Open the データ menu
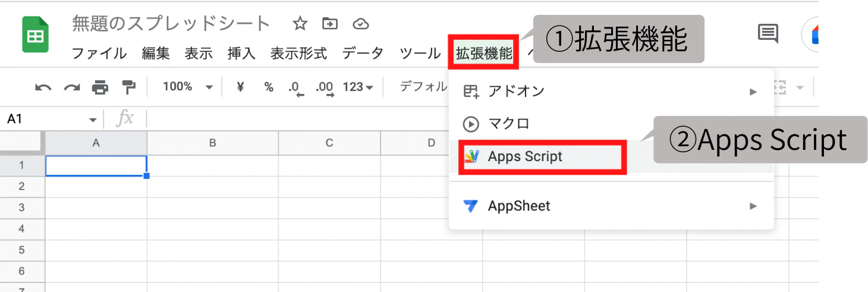Image resolution: width=868 pixels, height=292 pixels. click(x=363, y=54)
